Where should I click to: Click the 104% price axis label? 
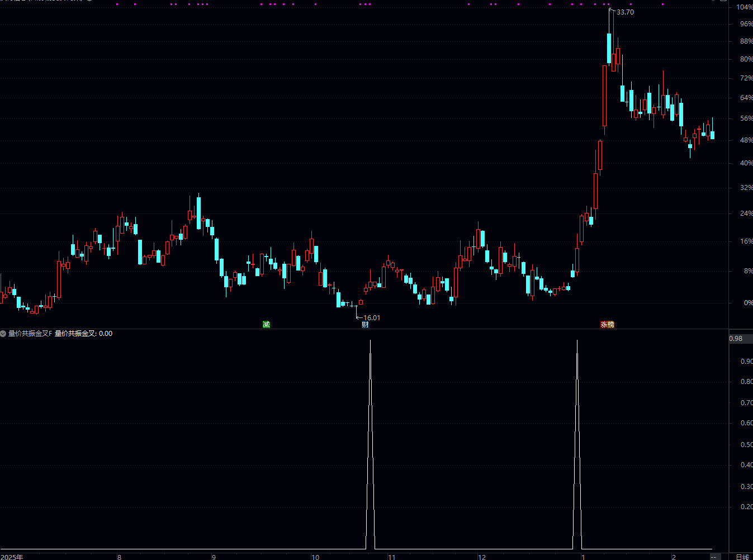click(745, 7)
